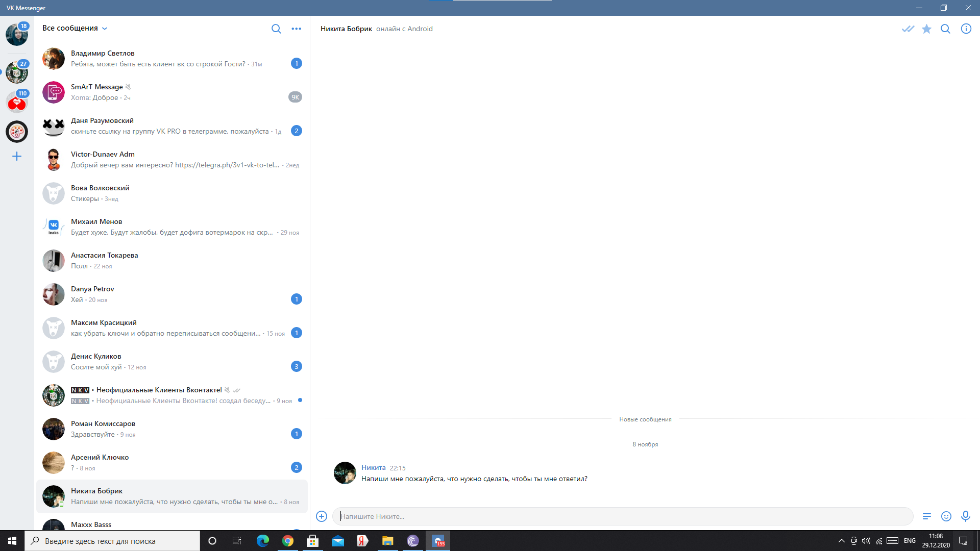Click the search icon in the chat list header

(276, 29)
